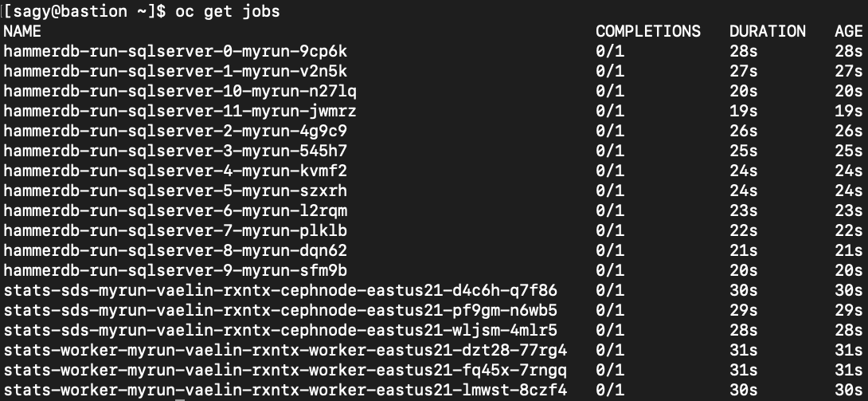Click job name hammerdb-run-sqlserver-11-myrun-jwmrz

click(180, 112)
